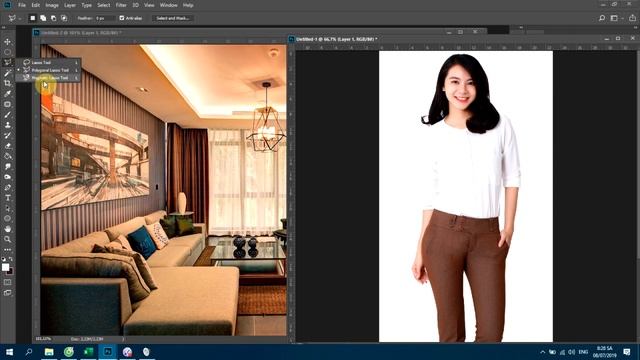Screen dimensions: 640x360
Task: Click the background color swatch
Action: coord(10,271)
